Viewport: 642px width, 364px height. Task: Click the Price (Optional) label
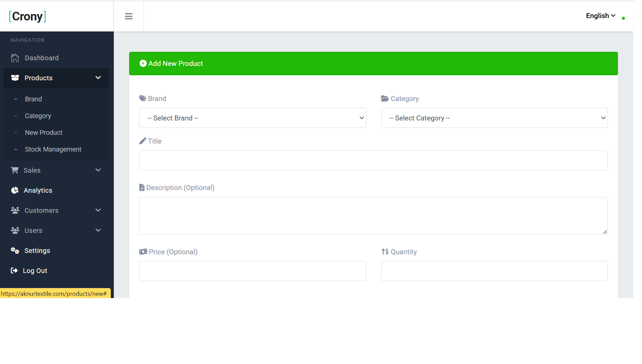[173, 252]
